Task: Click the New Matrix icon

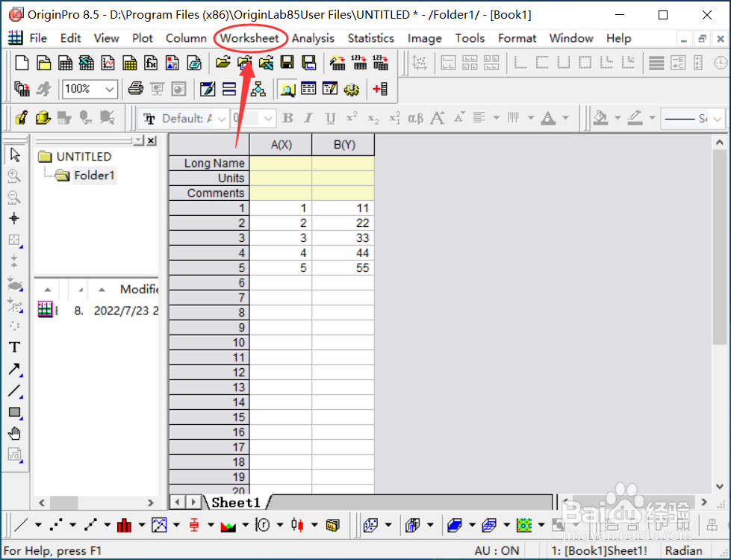Action: [x=130, y=63]
